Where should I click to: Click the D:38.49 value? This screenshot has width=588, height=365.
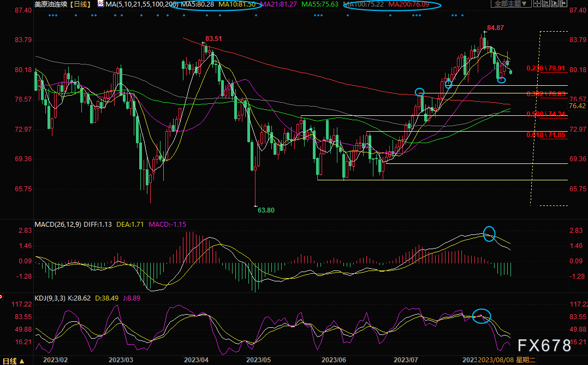(x=106, y=298)
